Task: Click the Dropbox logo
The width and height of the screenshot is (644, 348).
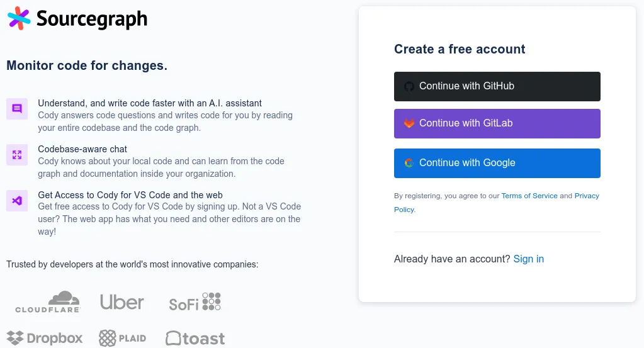Action: point(45,338)
